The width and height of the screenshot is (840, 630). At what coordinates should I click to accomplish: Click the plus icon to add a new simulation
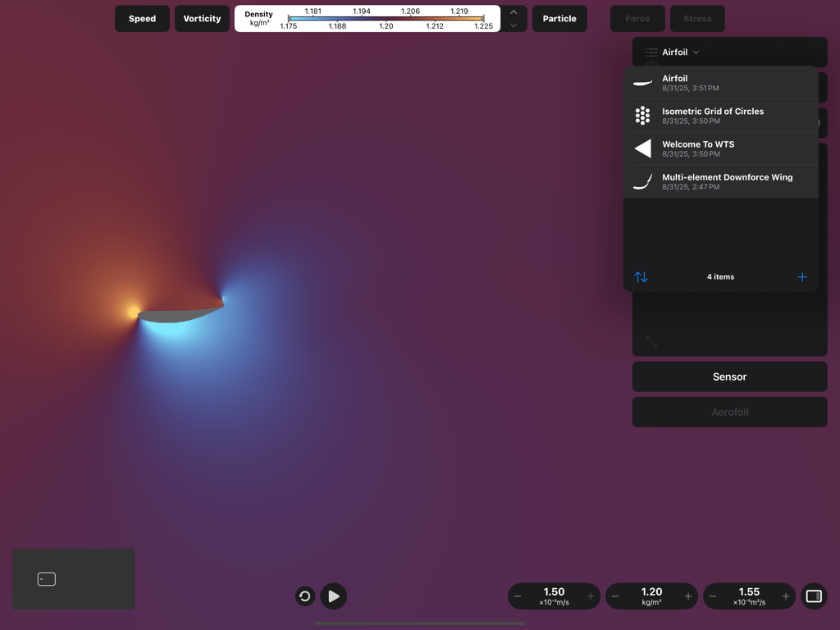click(801, 276)
